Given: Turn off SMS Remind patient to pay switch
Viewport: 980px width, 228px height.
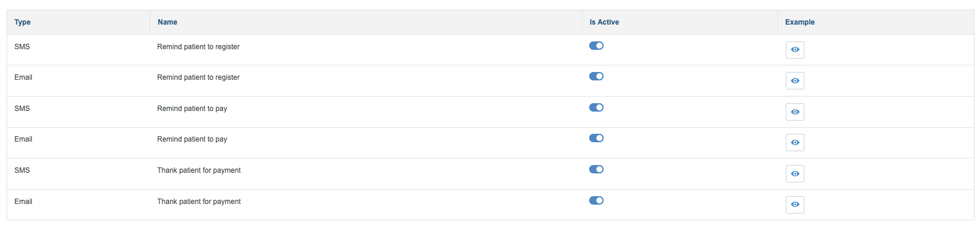Looking at the screenshot, I should 596,107.
